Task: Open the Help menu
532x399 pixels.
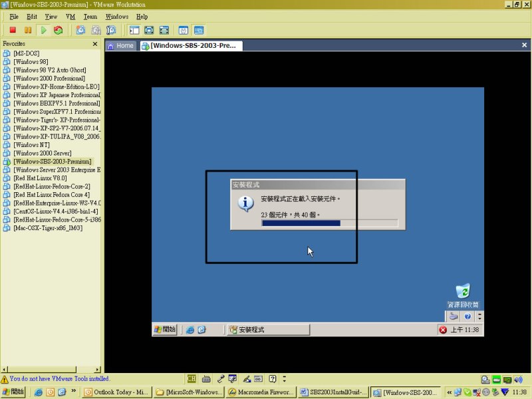Action: coord(142,17)
